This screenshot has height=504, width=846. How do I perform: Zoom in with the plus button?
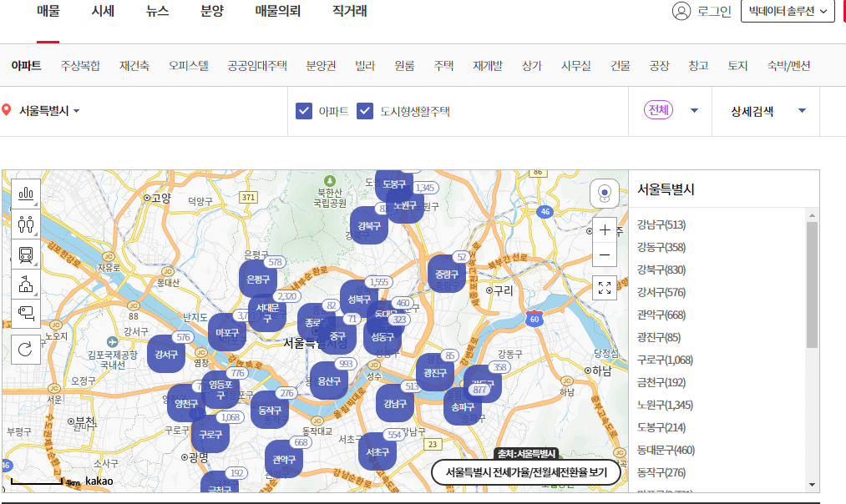[605, 230]
